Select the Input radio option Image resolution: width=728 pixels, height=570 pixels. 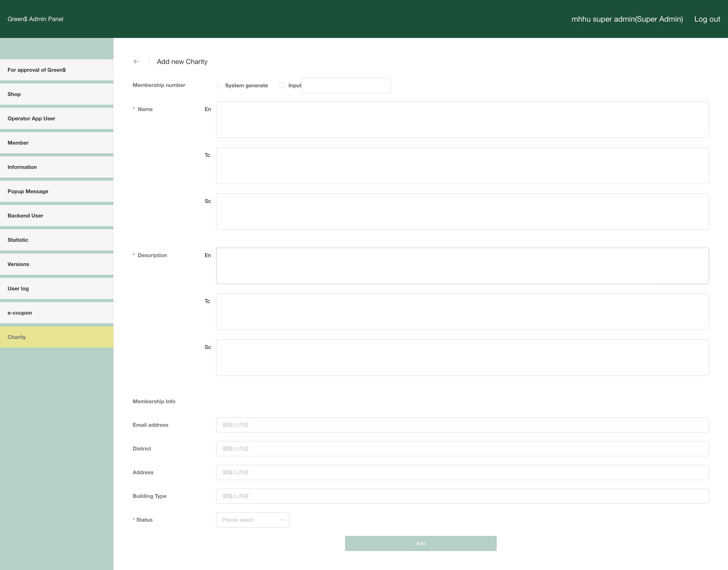point(282,86)
